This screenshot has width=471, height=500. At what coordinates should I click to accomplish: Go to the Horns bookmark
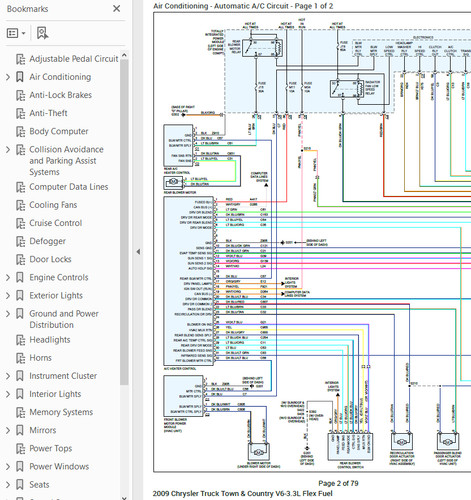40,358
